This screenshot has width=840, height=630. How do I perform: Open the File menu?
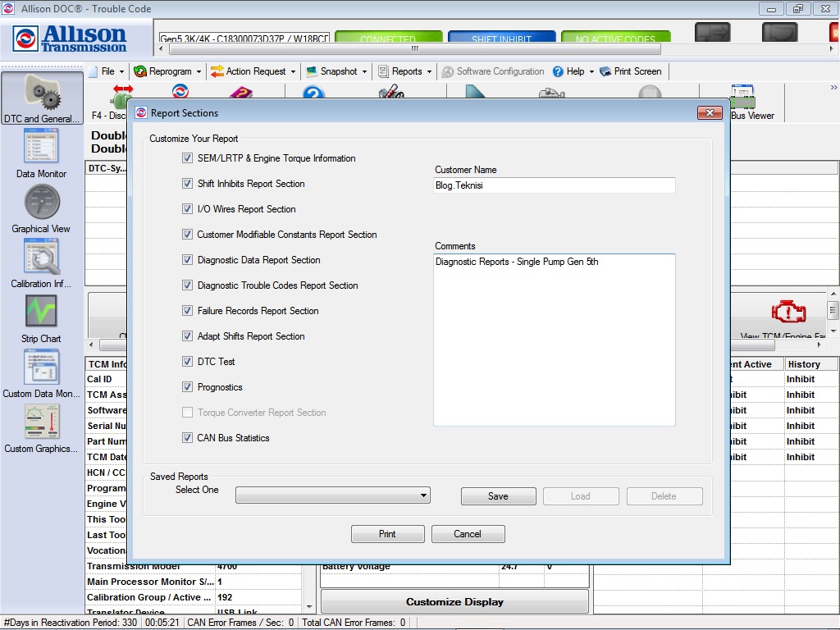coord(107,71)
